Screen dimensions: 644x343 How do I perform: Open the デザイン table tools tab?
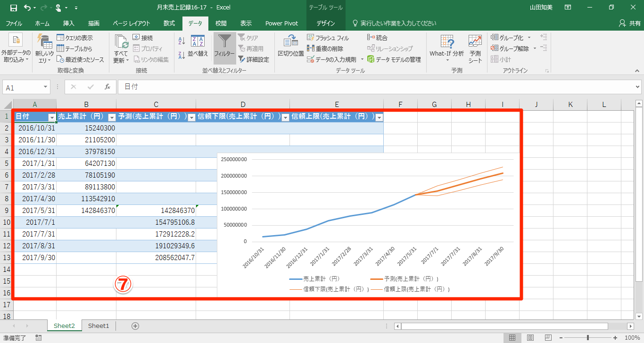[x=326, y=23]
